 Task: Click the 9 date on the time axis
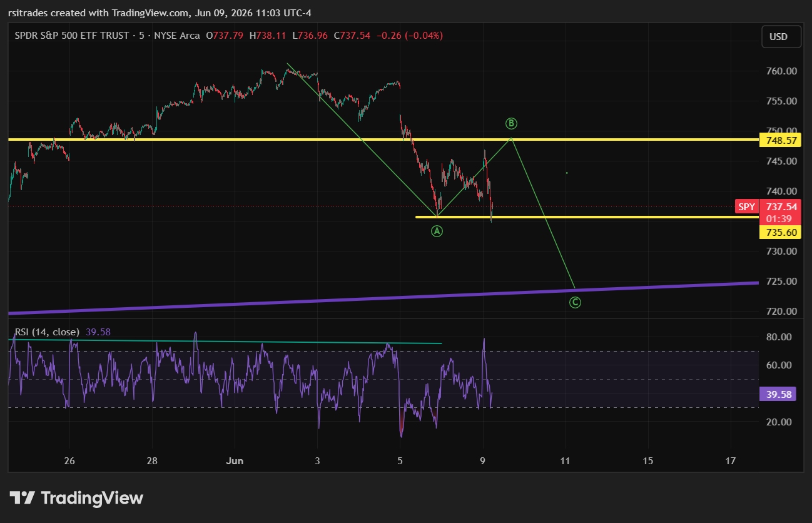482,461
